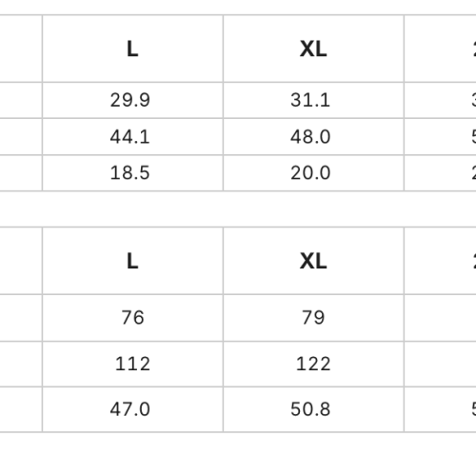The height and width of the screenshot is (476, 476).
Task: Click the XL header in bottom table
Action: [x=313, y=261]
